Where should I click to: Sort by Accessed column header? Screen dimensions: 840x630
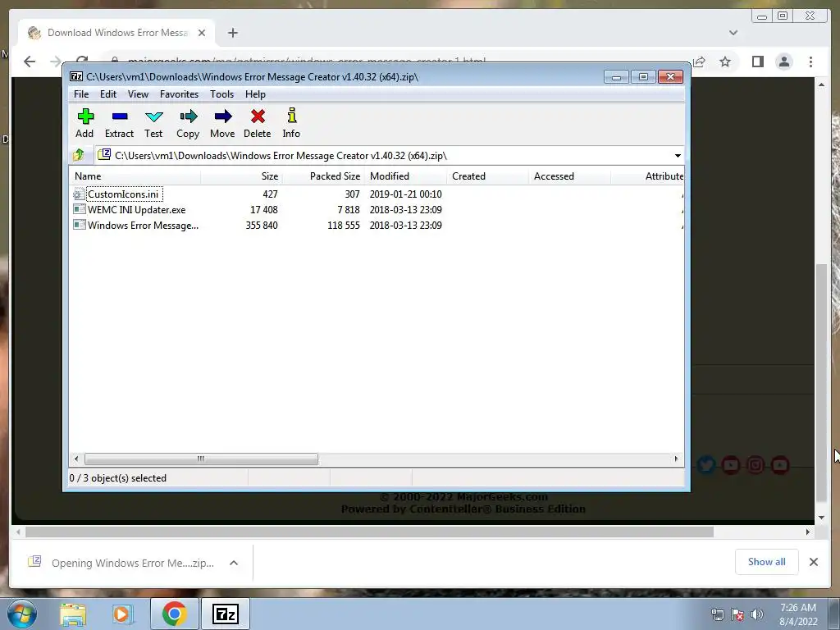[x=569, y=176]
